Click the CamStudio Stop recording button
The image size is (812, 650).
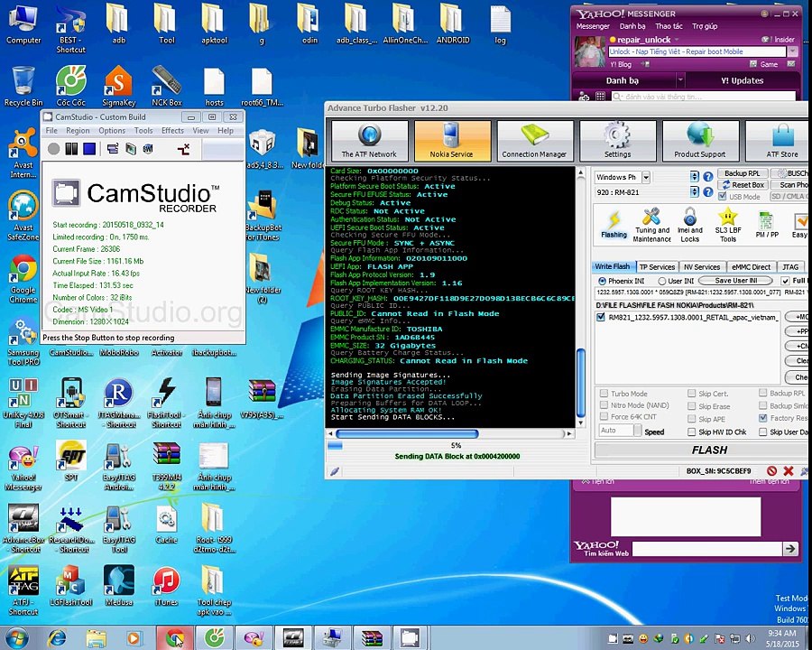click(x=89, y=149)
